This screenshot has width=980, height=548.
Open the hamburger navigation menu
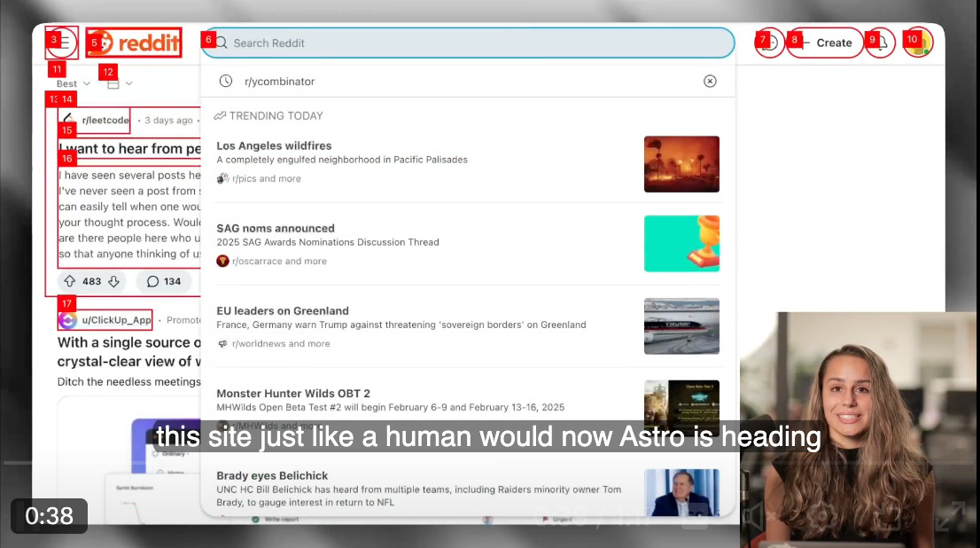pos(62,43)
